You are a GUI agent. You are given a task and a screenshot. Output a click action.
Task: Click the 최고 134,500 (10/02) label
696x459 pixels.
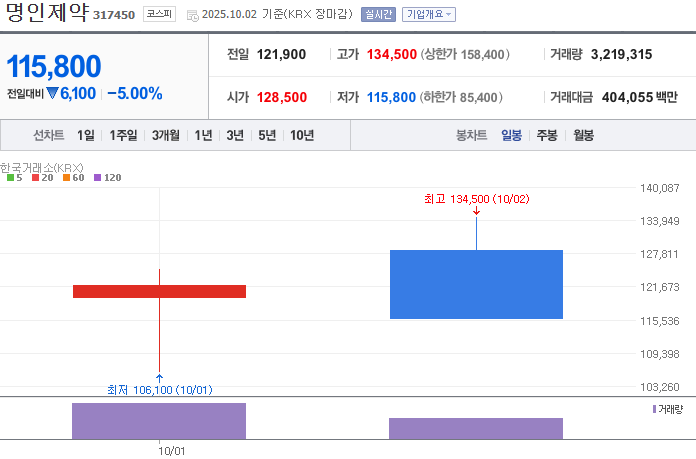click(x=477, y=199)
